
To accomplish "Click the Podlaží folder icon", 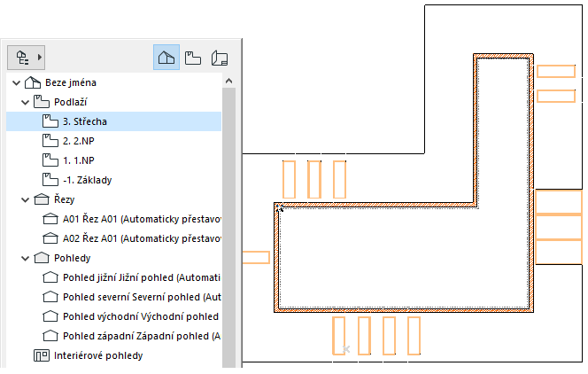I will coord(42,102).
